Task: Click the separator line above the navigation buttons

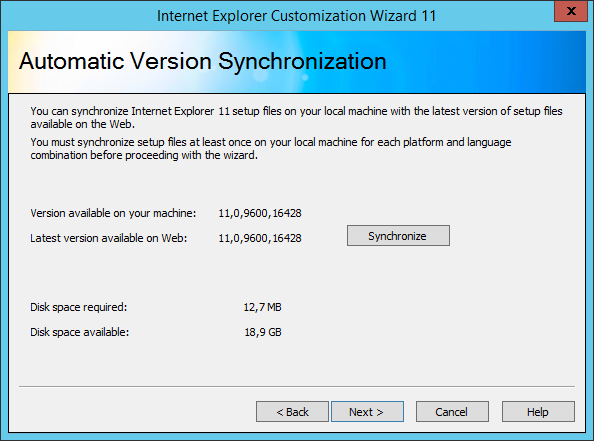Action: click(297, 387)
